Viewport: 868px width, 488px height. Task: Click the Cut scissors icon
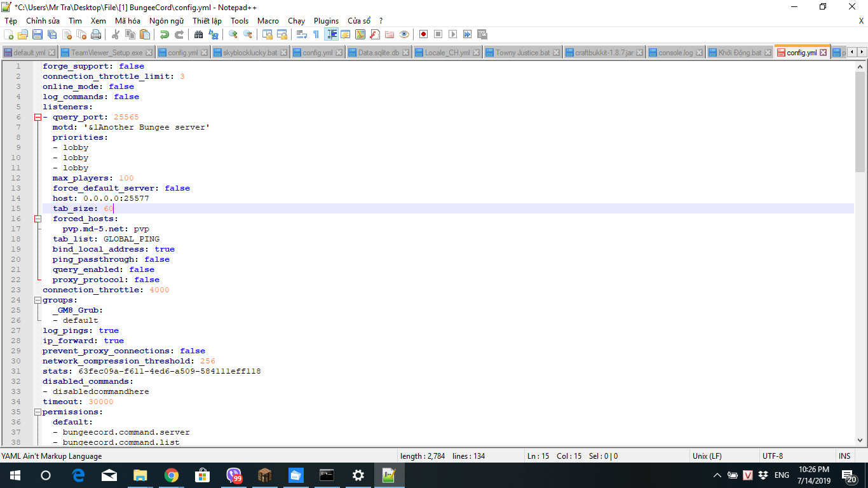[x=116, y=34]
